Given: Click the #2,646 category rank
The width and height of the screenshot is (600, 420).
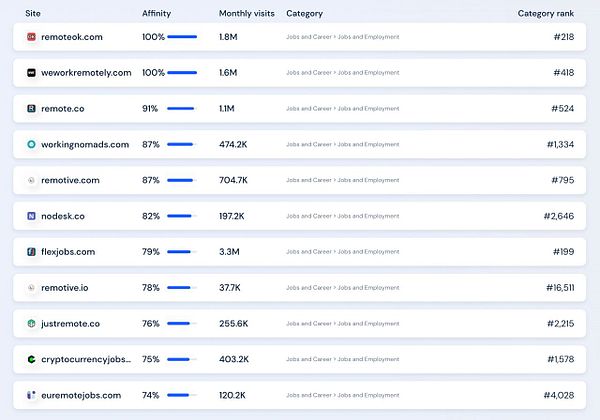Looking at the screenshot, I should tap(559, 216).
